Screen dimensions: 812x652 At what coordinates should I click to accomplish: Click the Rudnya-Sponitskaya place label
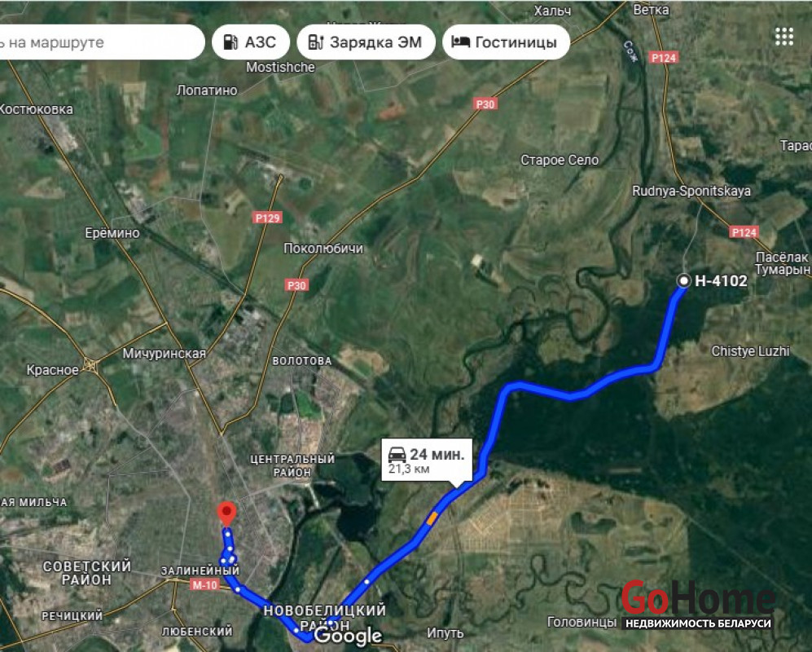[691, 192]
